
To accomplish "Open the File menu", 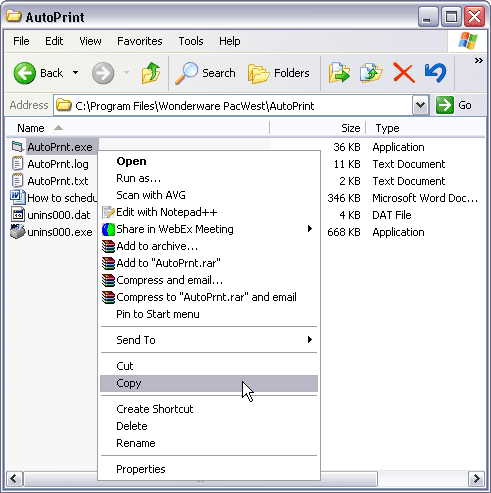I will [21, 41].
